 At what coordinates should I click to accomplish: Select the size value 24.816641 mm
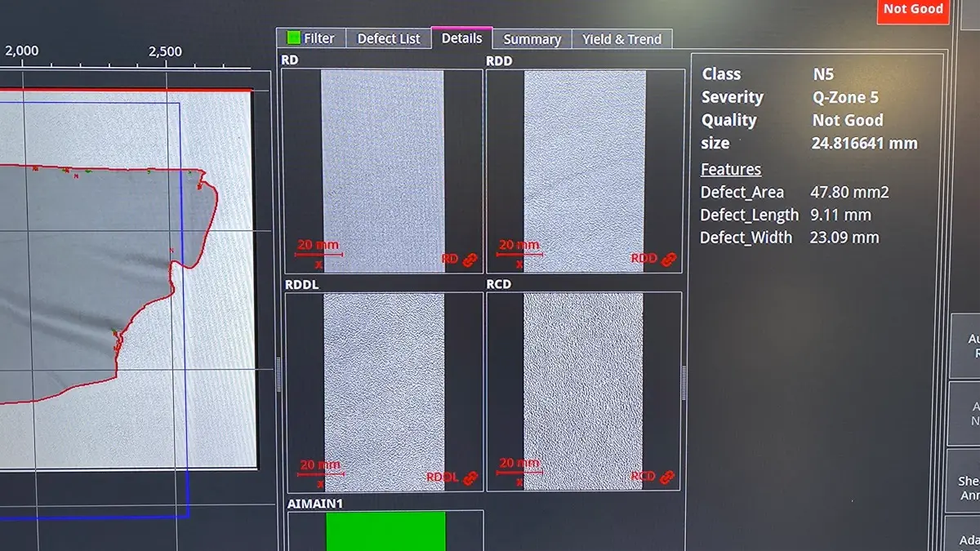point(865,143)
